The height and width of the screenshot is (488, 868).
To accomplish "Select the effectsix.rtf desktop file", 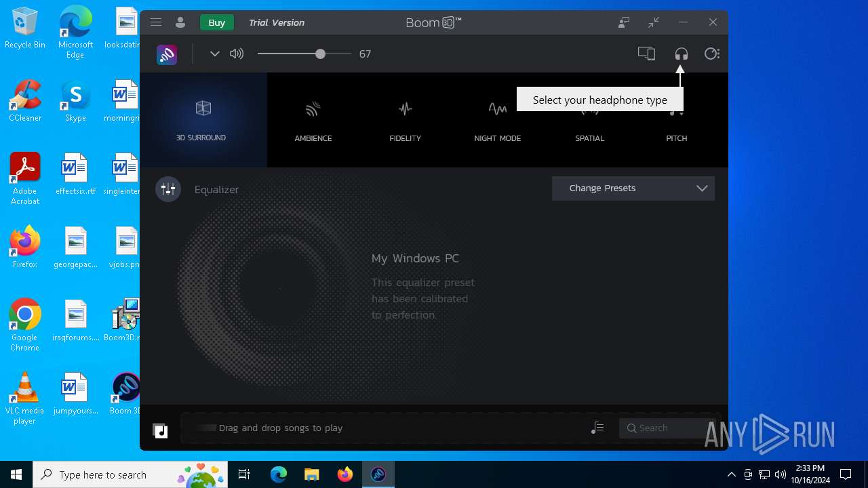I will click(75, 174).
